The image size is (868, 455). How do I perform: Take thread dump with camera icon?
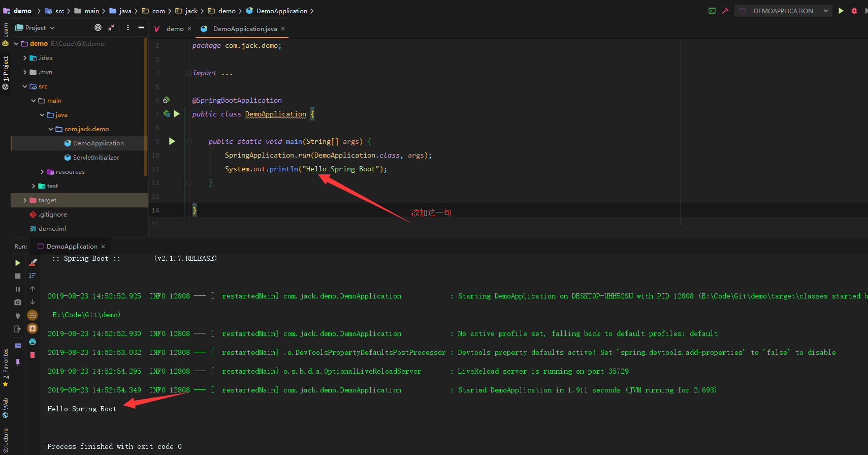[18, 302]
